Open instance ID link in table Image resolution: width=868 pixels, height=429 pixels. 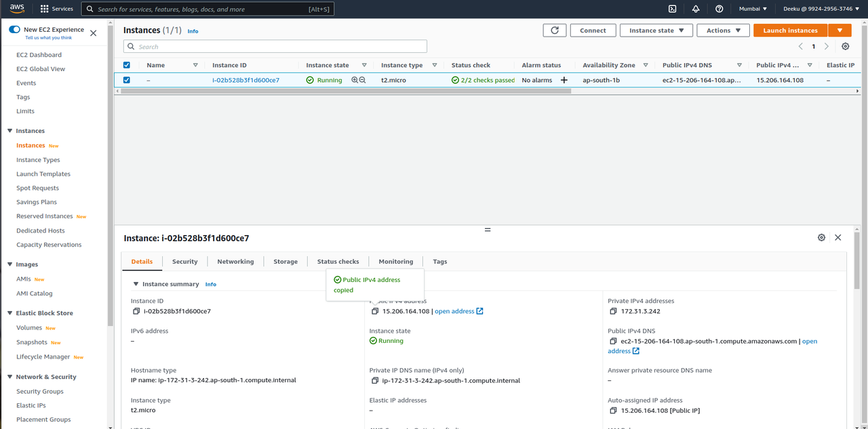click(245, 80)
